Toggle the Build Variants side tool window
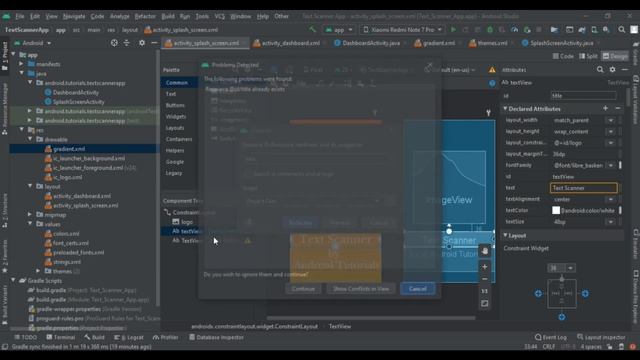This screenshot has width=640, height=360. tap(4, 305)
